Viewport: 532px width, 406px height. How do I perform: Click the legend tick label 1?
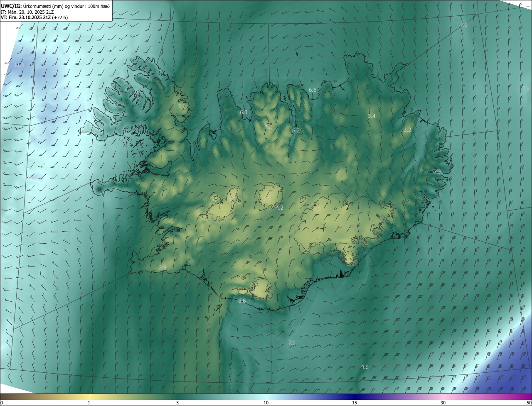coord(89,403)
